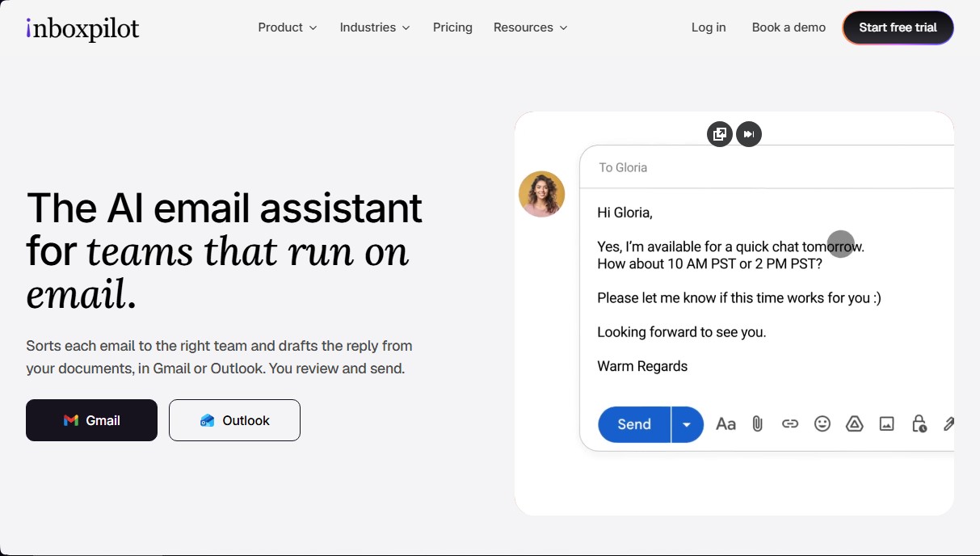Viewport: 980px width, 556px height.
Task: Click the inboxpilot logo
Action: (82, 28)
